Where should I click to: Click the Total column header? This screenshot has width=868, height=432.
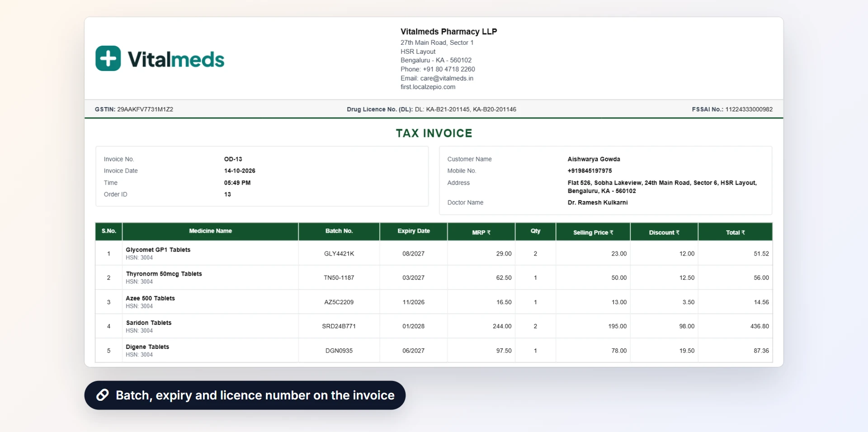click(735, 233)
